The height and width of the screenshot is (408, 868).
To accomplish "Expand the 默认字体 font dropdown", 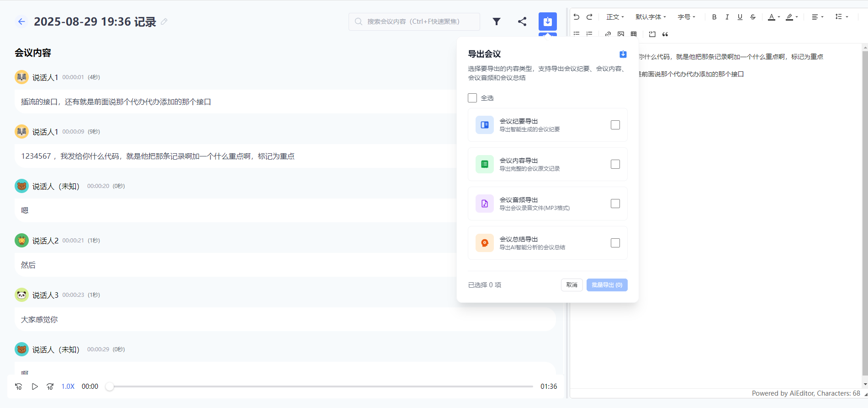I will coord(651,17).
